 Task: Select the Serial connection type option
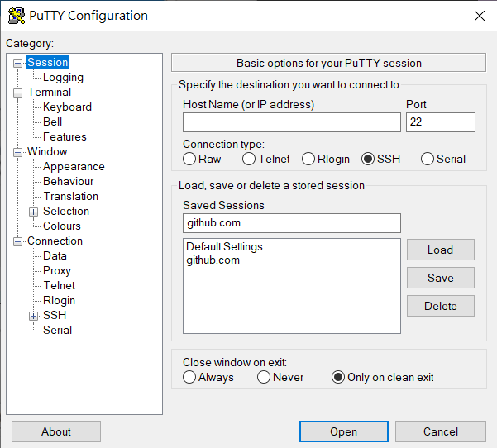point(428,159)
